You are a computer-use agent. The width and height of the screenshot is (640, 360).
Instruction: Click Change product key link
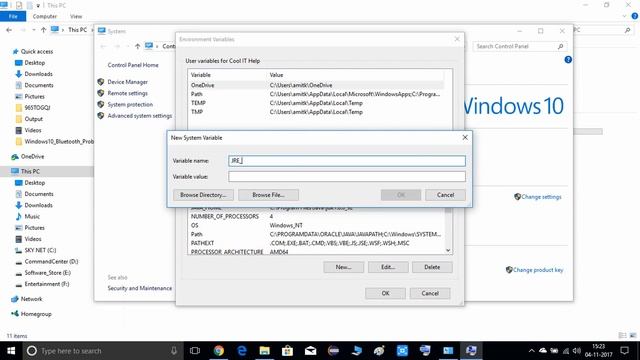[538, 270]
